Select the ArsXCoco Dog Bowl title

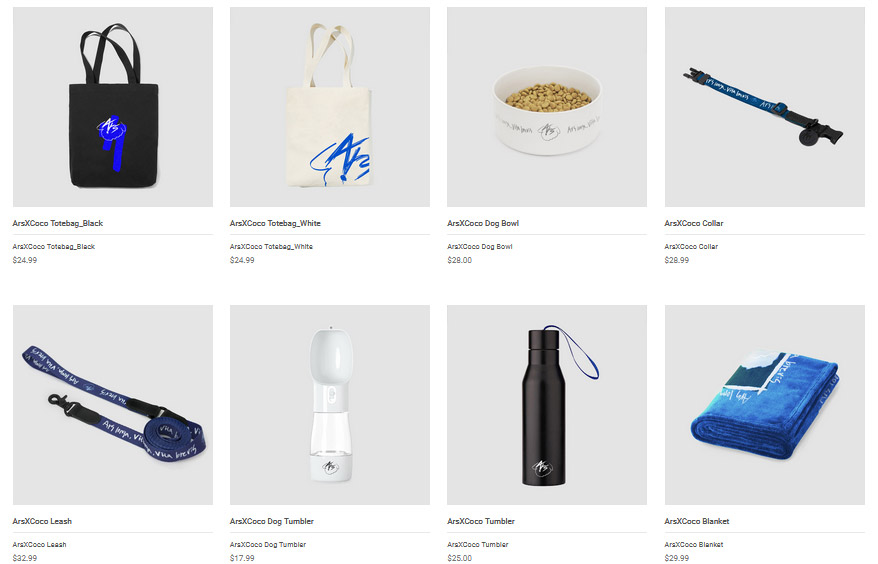coord(483,223)
